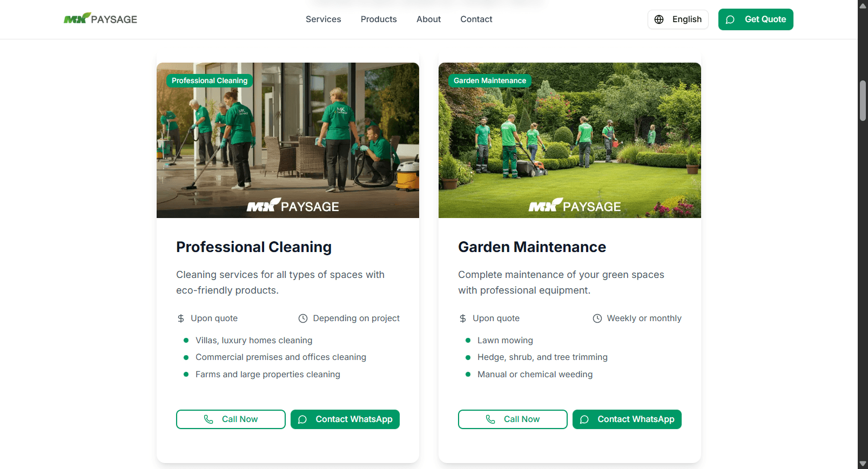Click WhatsApp icon under Professional Cleaning card
Image resolution: width=868 pixels, height=469 pixels.
[x=302, y=419]
